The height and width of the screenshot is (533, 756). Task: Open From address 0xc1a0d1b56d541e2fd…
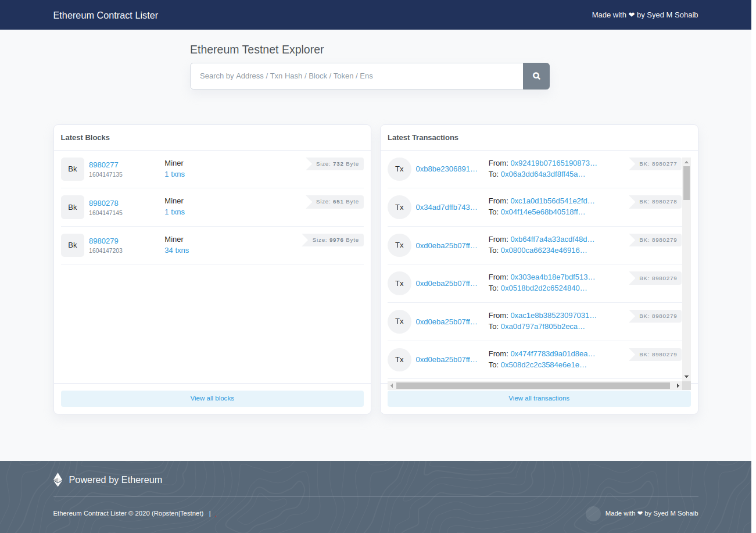point(553,201)
